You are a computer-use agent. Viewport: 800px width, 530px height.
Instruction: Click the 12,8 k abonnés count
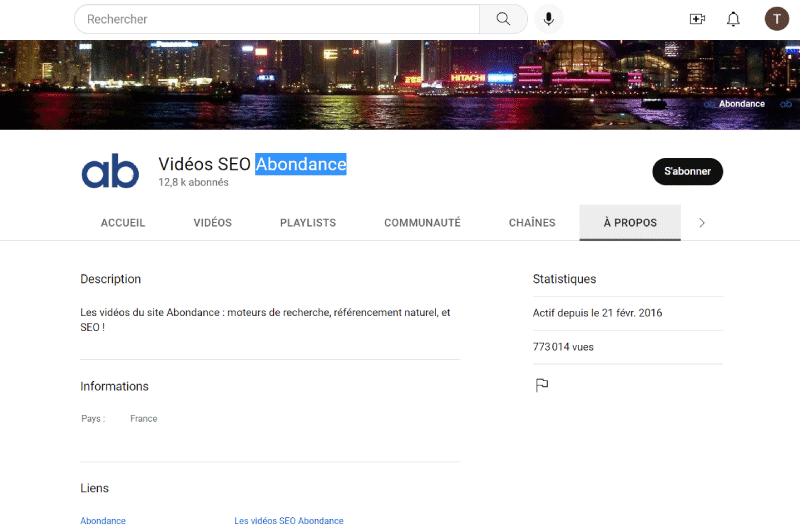pyautogui.click(x=193, y=183)
